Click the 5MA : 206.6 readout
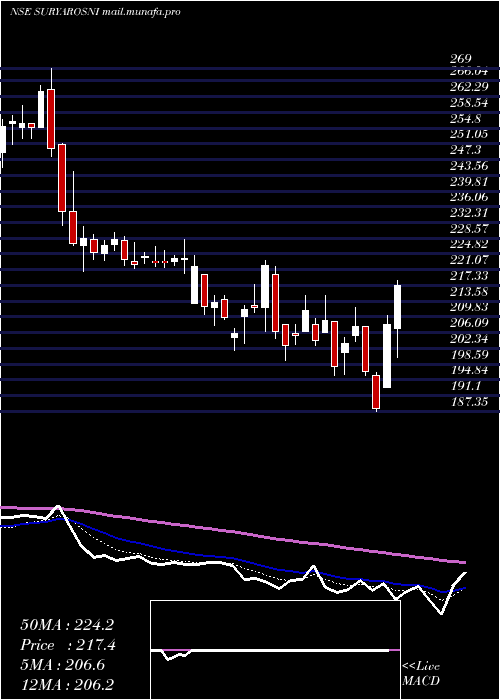The height and width of the screenshot is (700, 500). pos(62,665)
